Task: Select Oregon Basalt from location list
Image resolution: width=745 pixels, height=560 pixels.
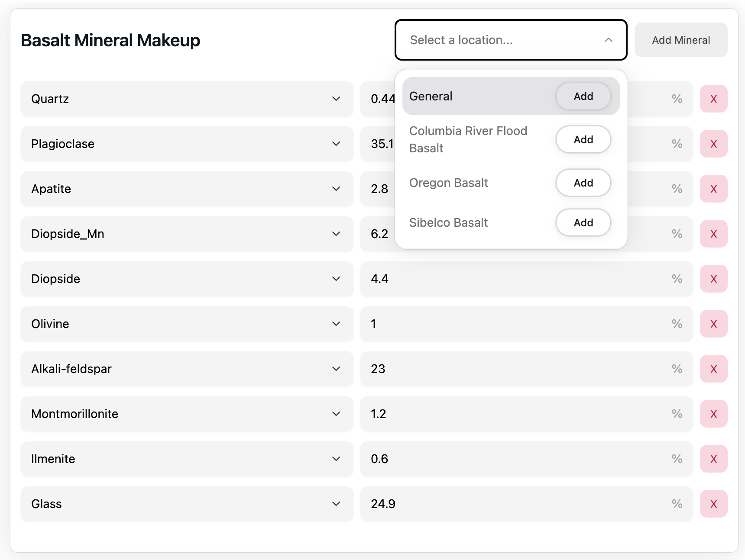Action: tap(583, 183)
